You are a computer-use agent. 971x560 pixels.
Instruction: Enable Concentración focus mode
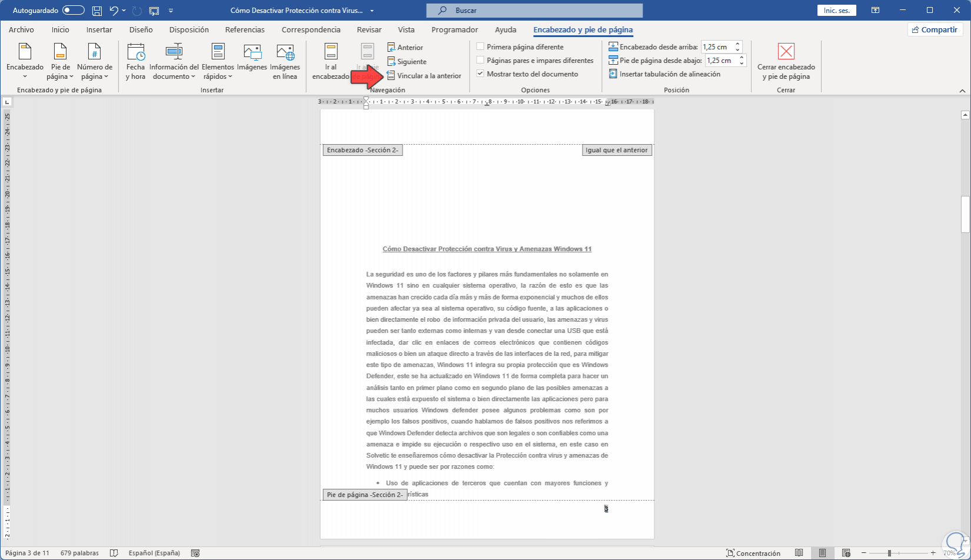(753, 553)
